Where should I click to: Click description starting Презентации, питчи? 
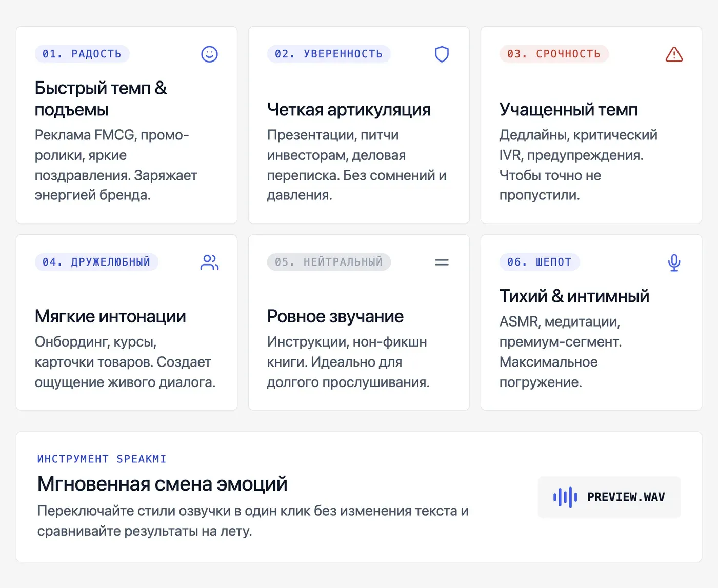point(357,165)
